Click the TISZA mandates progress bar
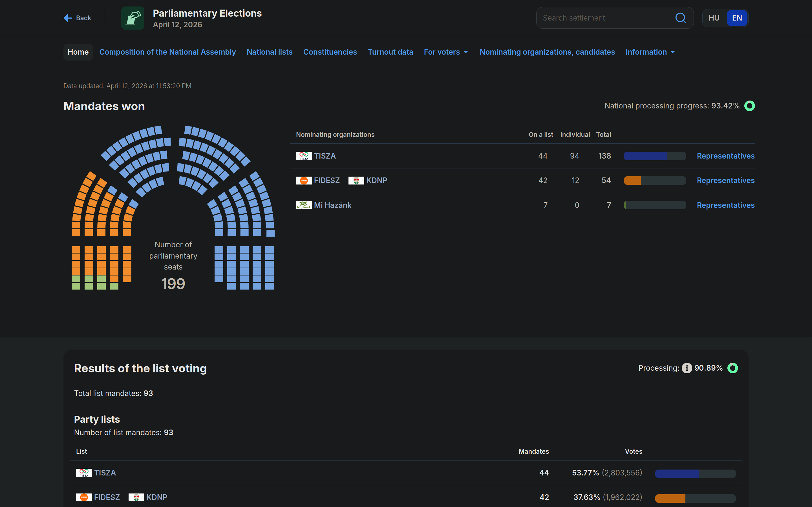This screenshot has height=507, width=812. (x=655, y=156)
